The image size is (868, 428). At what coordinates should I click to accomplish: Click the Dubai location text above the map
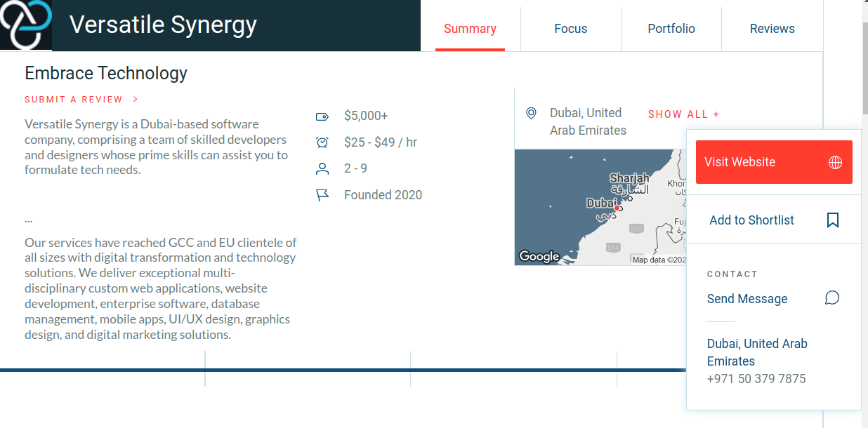588,121
